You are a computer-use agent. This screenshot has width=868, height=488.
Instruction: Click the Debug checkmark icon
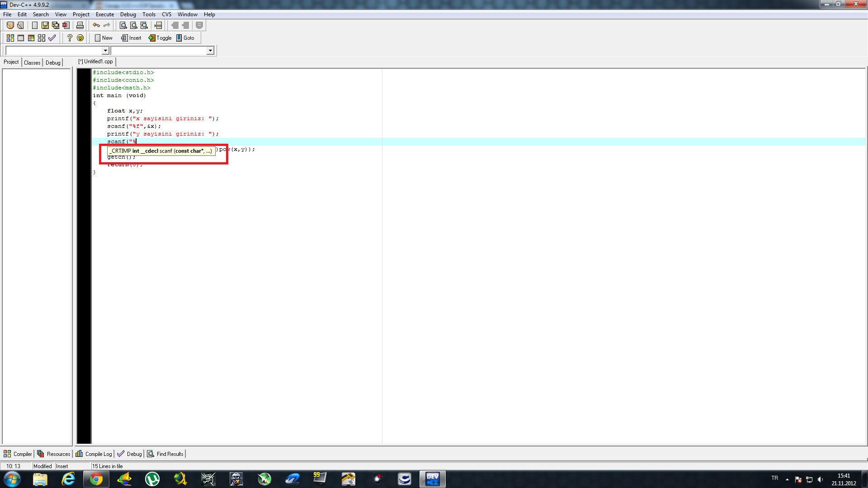coord(52,38)
